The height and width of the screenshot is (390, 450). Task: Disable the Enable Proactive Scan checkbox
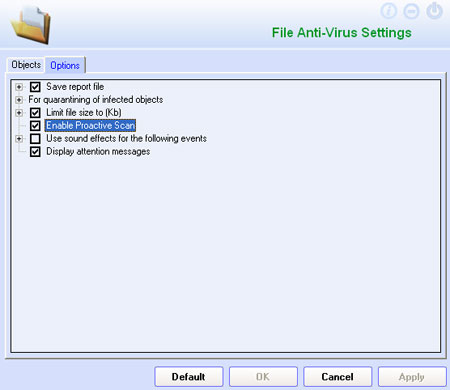35,126
